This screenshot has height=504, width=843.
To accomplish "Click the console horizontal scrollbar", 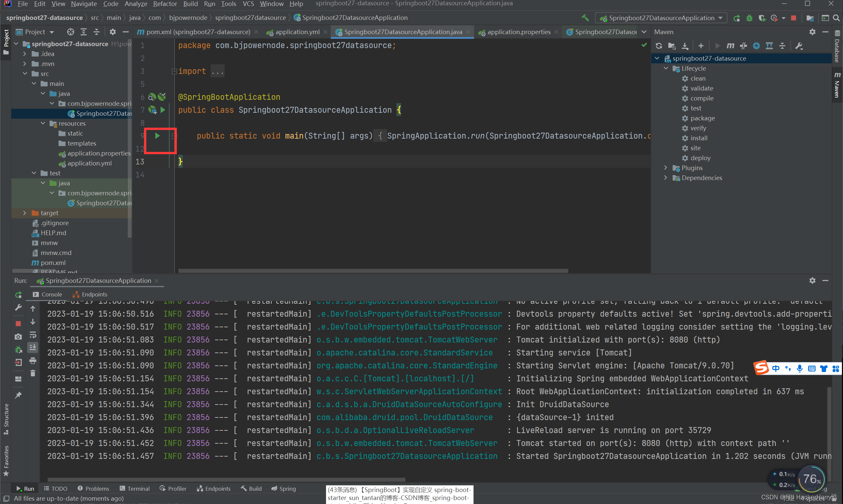I will click(226, 479).
